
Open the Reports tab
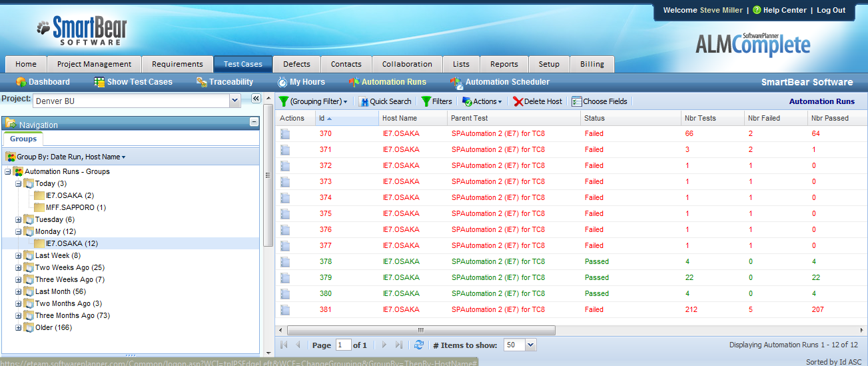pos(504,64)
